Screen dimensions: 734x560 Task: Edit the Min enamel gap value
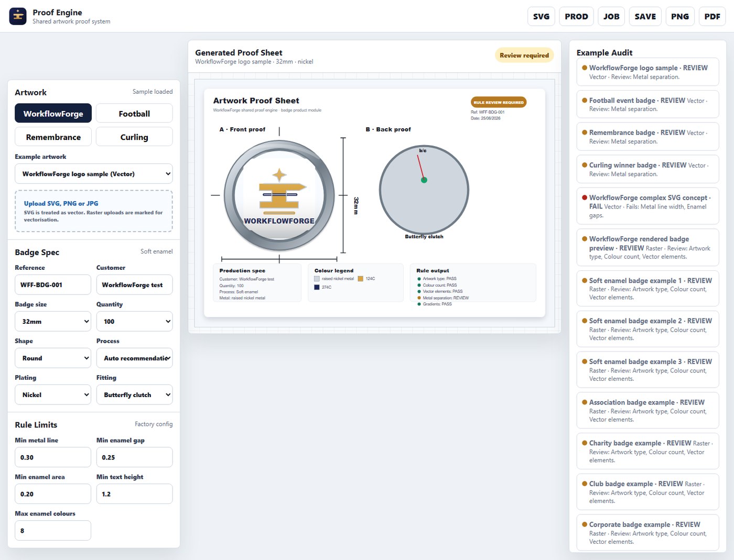(x=134, y=457)
